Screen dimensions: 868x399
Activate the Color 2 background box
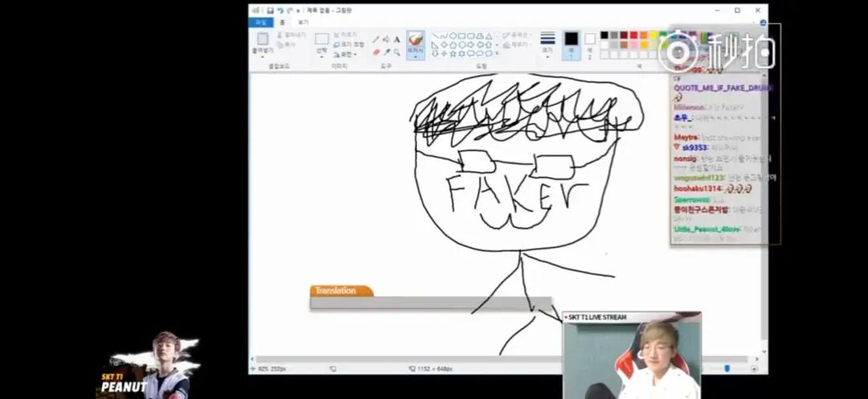590,46
